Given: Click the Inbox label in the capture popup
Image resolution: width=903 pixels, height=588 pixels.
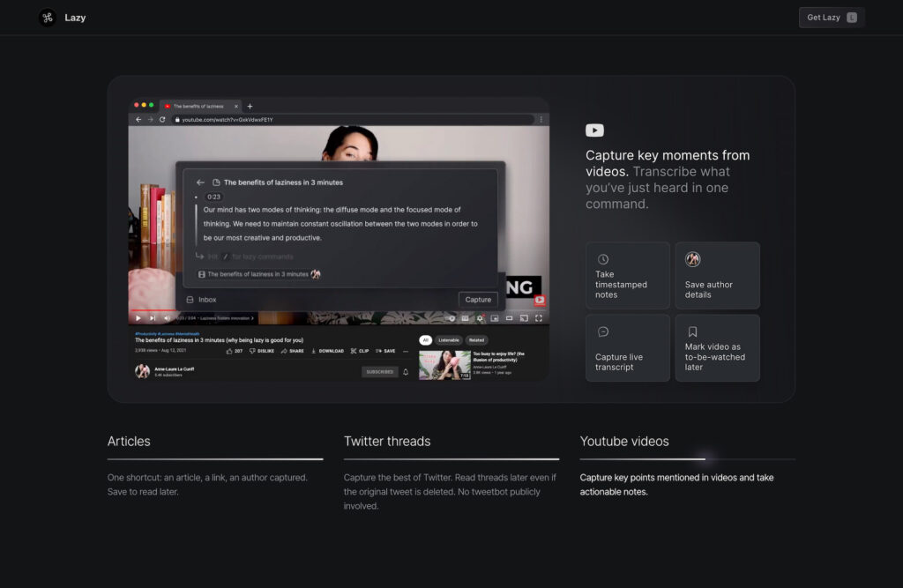Looking at the screenshot, I should pyautogui.click(x=207, y=300).
